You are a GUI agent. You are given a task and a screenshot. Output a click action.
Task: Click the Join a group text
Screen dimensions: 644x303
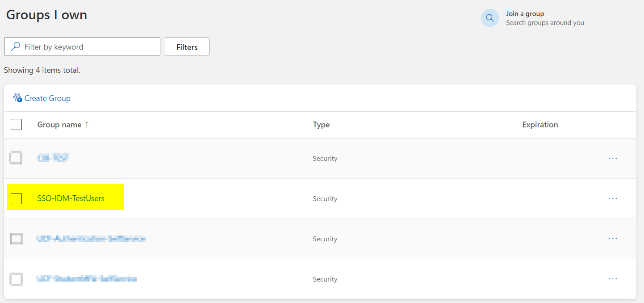[525, 14]
